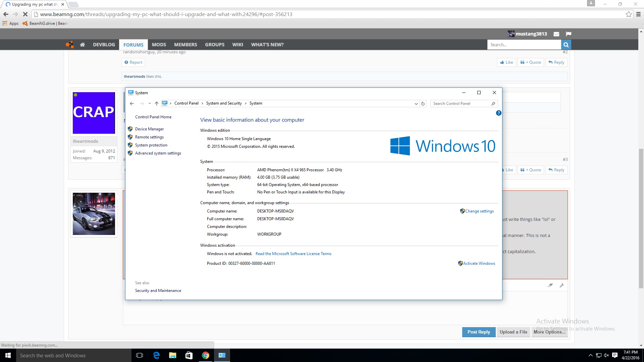Launch Microsoft Edge from taskbar
The width and height of the screenshot is (644, 362).
point(156,355)
